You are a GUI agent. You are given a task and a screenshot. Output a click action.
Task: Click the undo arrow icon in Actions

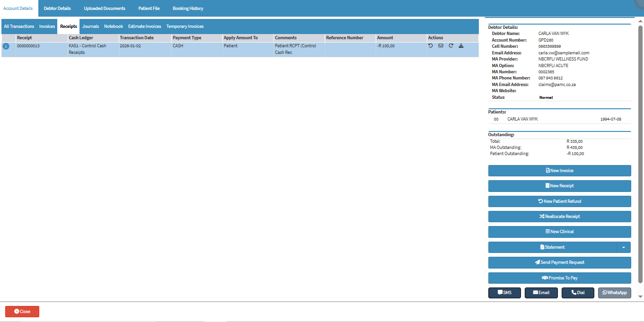[430, 46]
